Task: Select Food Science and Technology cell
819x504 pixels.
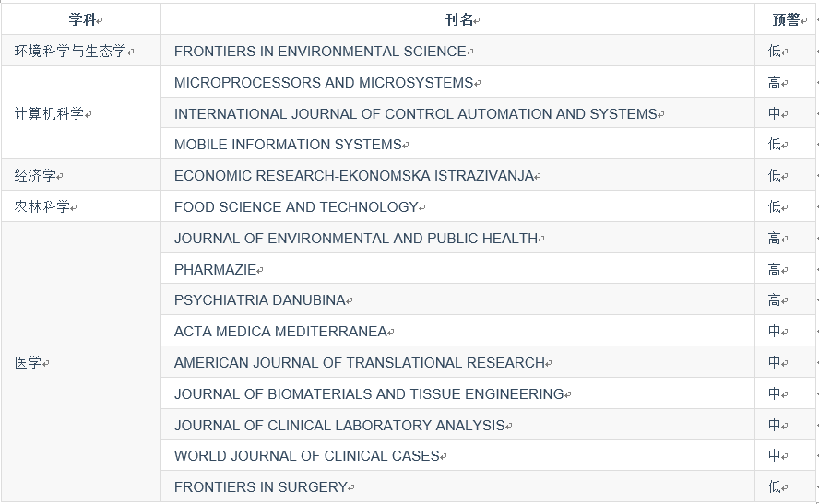Action: click(x=458, y=206)
